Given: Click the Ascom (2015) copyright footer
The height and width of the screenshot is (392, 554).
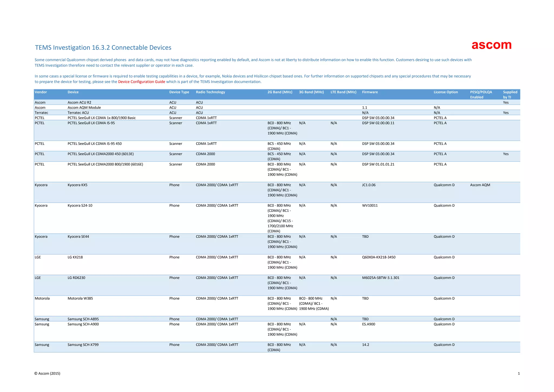Looking at the screenshot, I should pyautogui.click(x=47, y=373).
